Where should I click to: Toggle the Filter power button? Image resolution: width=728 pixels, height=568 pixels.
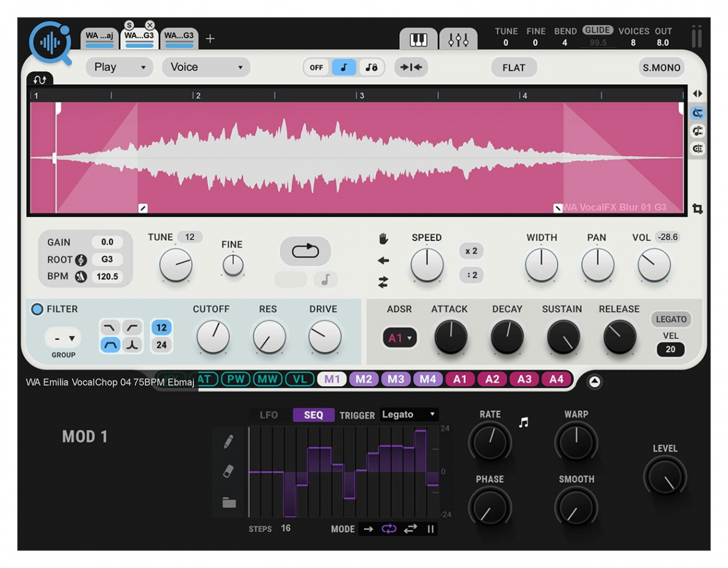pyautogui.click(x=38, y=309)
